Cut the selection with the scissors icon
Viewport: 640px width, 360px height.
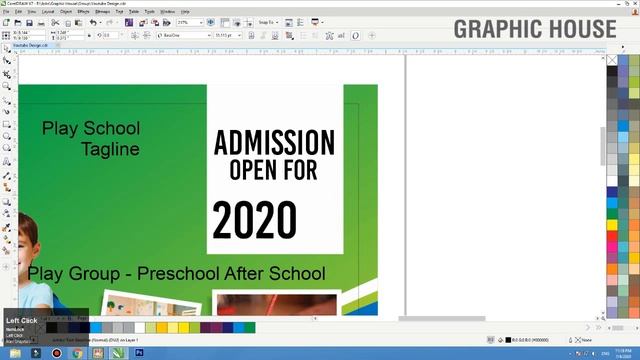pos(56,23)
